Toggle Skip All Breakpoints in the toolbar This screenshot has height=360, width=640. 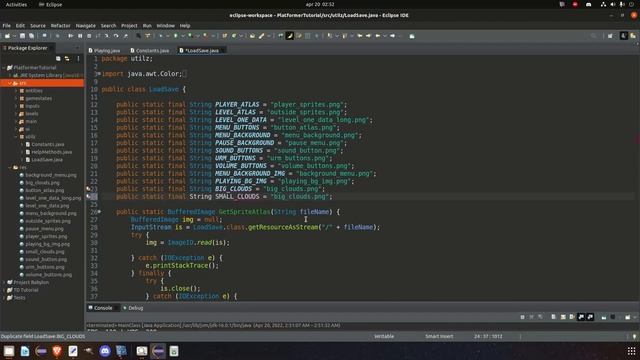[57, 36]
